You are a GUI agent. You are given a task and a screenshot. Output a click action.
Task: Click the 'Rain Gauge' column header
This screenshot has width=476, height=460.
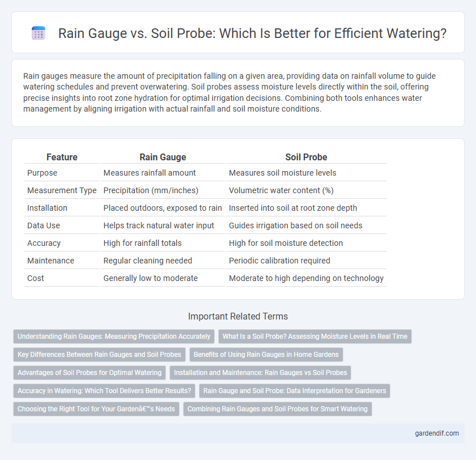pyautogui.click(x=163, y=157)
